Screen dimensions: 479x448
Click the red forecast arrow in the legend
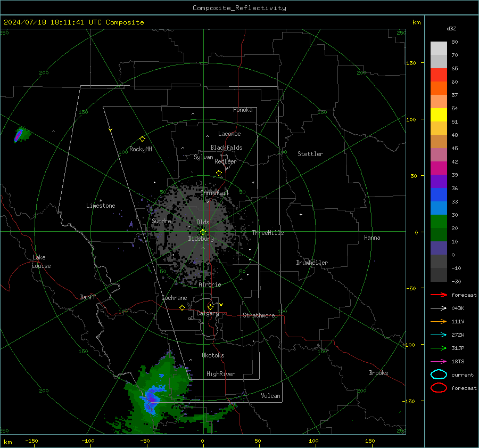point(439,295)
